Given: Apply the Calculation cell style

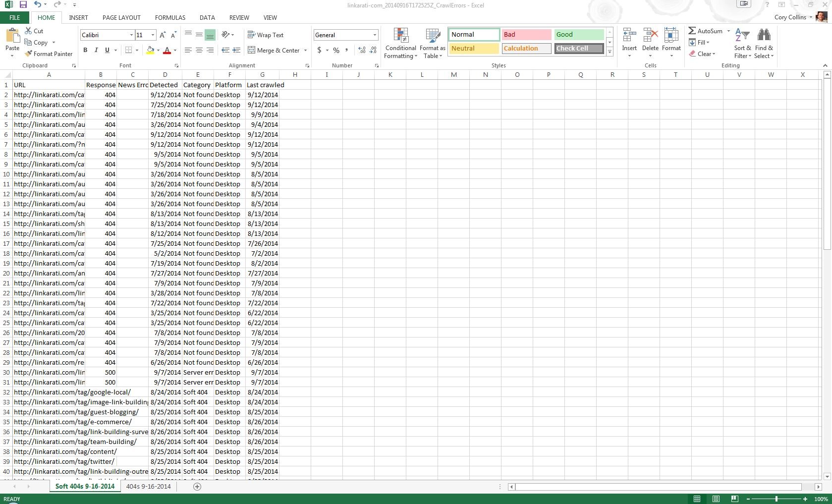Looking at the screenshot, I should tap(526, 49).
